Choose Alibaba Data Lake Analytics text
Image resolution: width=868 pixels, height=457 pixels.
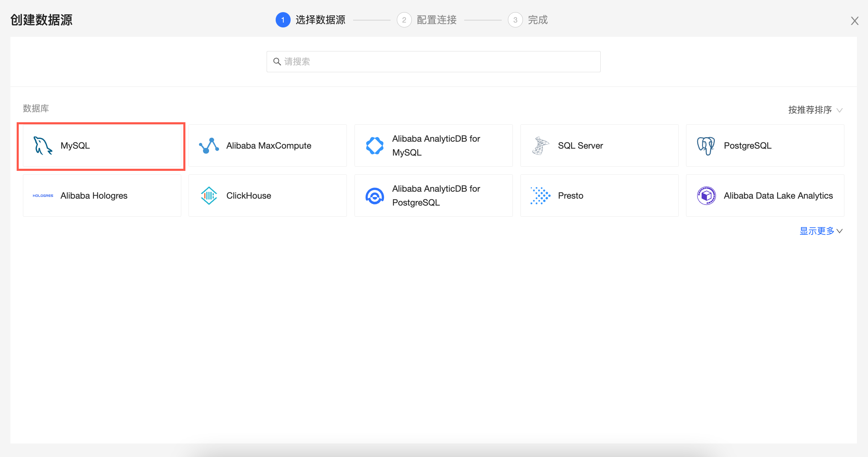coord(778,196)
